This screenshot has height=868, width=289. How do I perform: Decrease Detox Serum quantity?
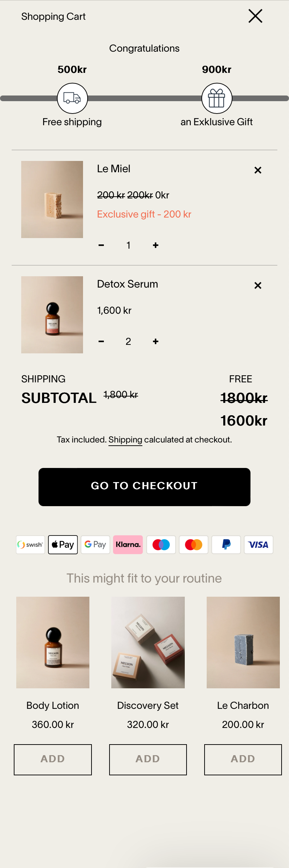point(101,341)
